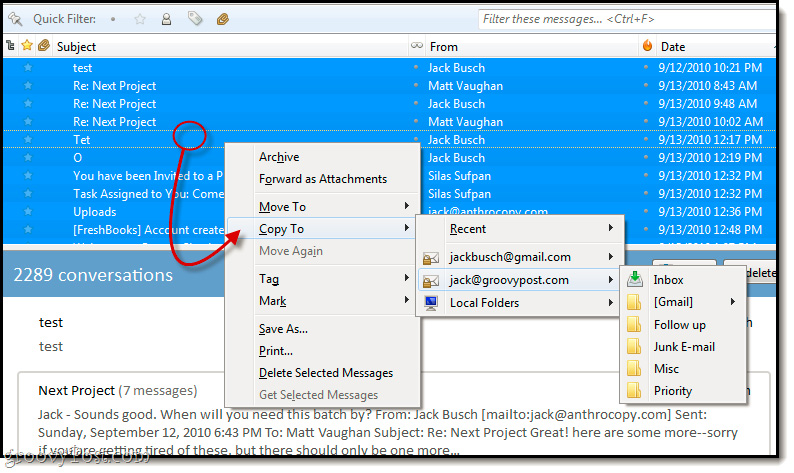The width and height of the screenshot is (794, 473).
Task: Expand the Tag submenu
Action: [323, 279]
